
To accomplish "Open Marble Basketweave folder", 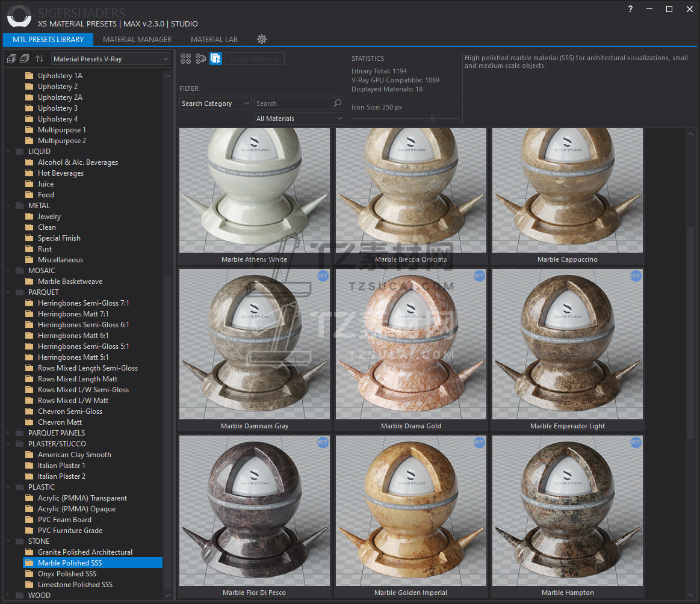I will [x=70, y=282].
